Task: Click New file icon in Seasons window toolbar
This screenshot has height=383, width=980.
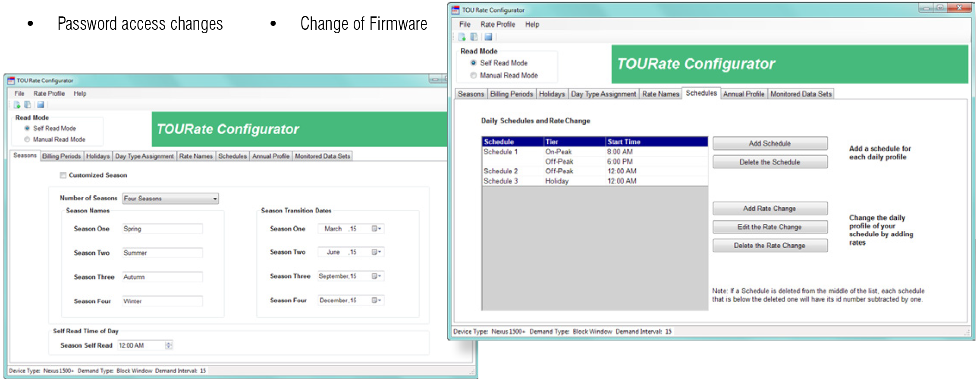Action: click(17, 104)
